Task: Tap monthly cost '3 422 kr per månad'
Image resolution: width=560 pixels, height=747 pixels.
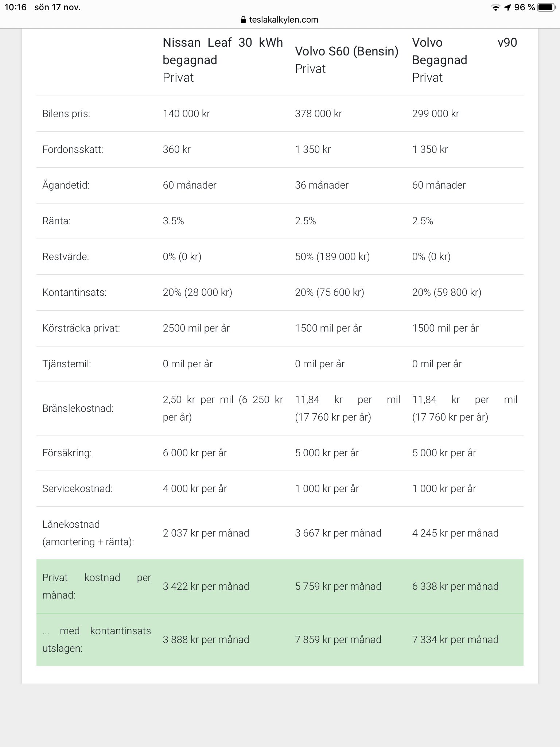Action: [x=206, y=586]
